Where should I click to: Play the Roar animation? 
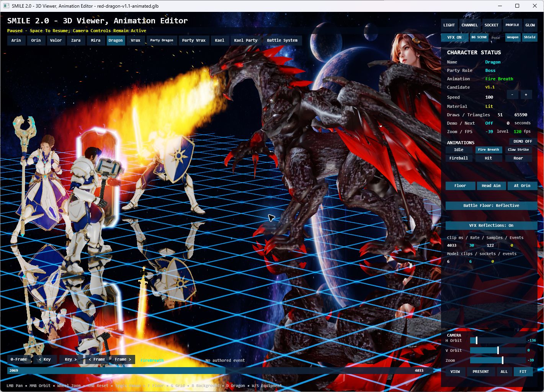point(518,158)
